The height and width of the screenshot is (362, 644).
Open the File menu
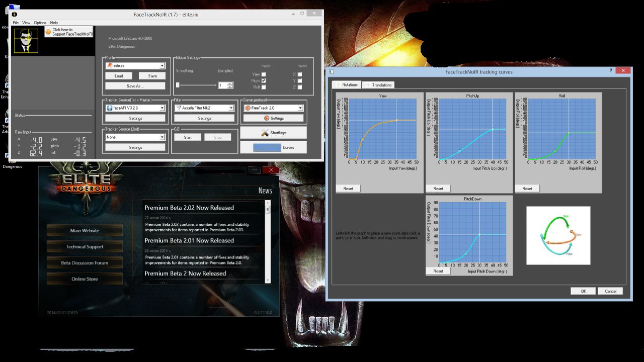coord(16,23)
